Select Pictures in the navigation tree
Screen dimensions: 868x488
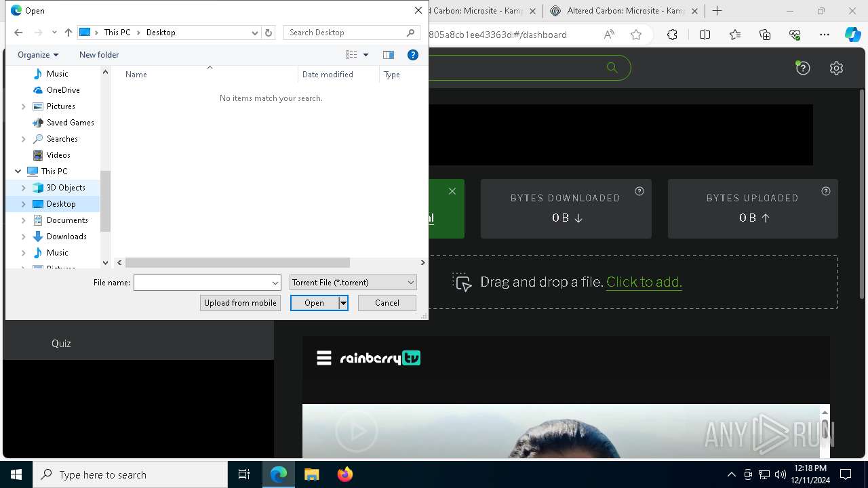pos(61,106)
